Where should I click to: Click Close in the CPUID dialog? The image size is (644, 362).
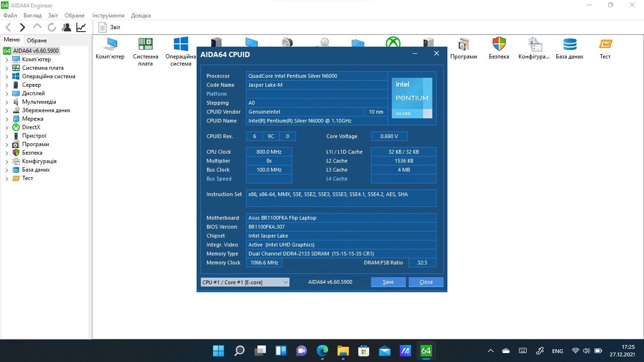[426, 282]
